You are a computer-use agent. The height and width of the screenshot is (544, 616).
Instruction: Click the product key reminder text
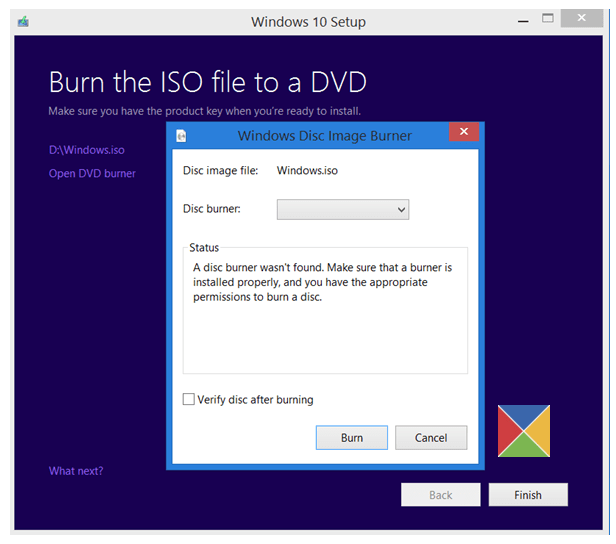204,111
